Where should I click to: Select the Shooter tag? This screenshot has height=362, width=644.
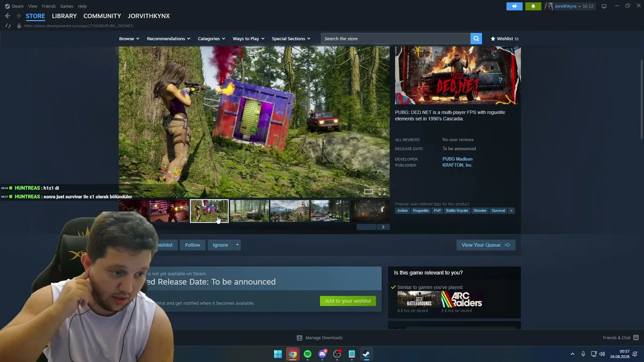(x=480, y=211)
